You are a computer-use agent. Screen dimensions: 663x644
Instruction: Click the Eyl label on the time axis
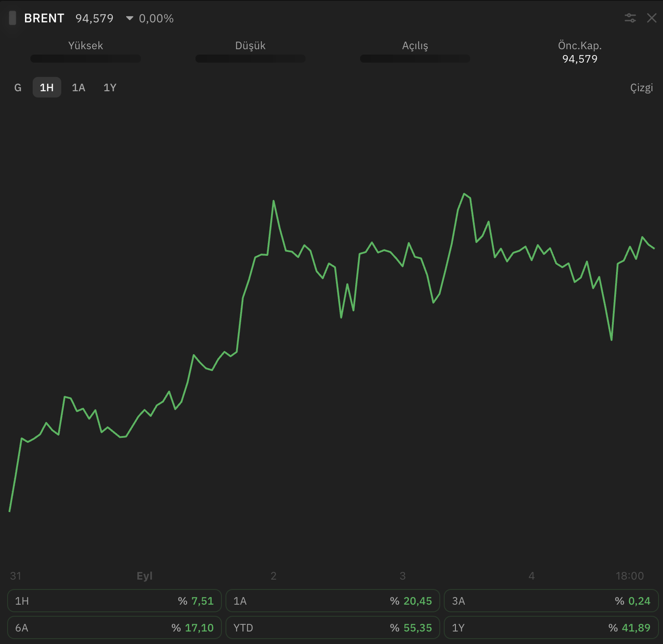[144, 576]
